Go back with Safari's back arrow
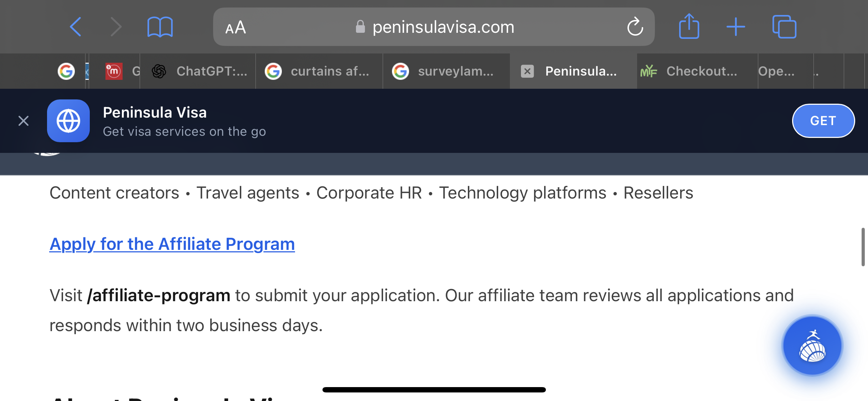This screenshot has width=868, height=401. click(x=75, y=27)
